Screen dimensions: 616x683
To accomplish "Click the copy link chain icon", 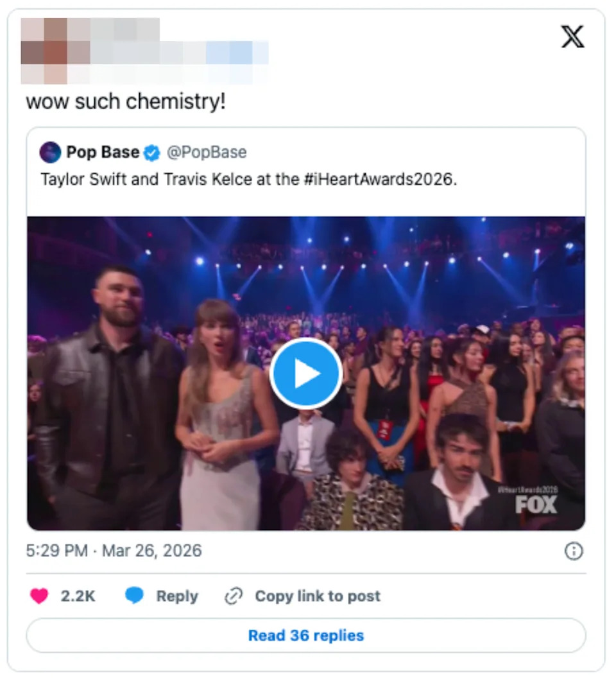I will coord(234,596).
